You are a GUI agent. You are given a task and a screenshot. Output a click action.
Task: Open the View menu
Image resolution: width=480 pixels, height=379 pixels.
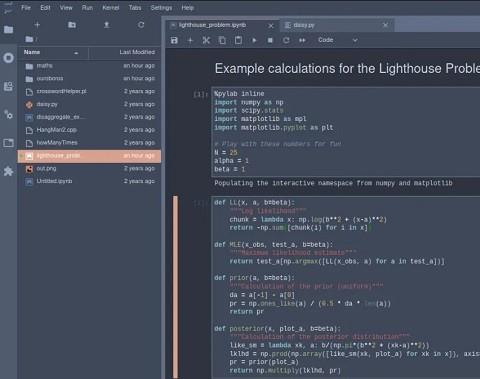click(x=66, y=8)
